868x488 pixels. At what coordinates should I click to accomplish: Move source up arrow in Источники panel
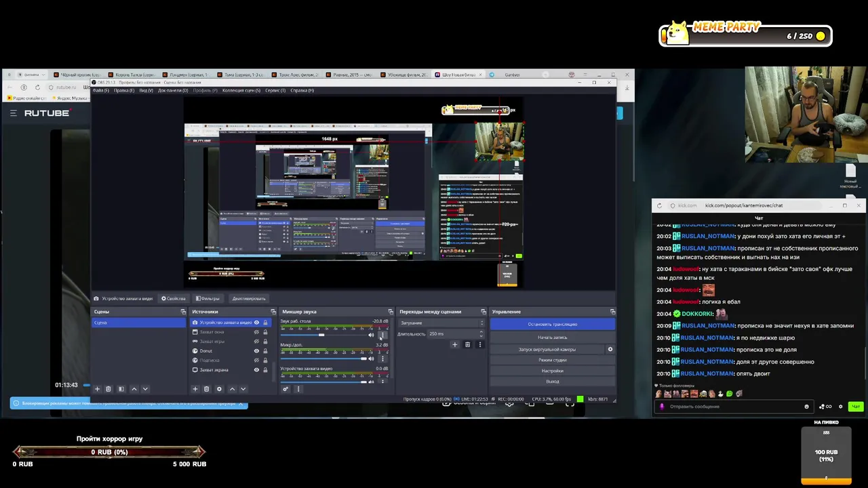click(232, 389)
